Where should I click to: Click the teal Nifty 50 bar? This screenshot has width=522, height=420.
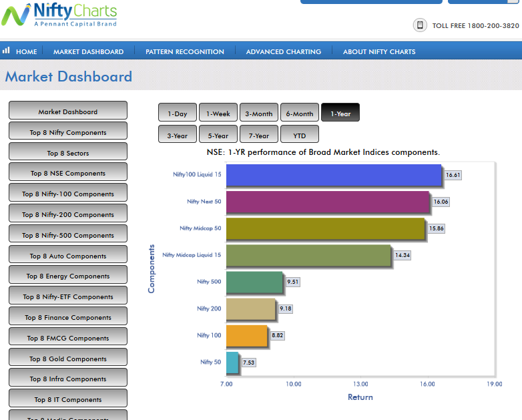click(233, 363)
